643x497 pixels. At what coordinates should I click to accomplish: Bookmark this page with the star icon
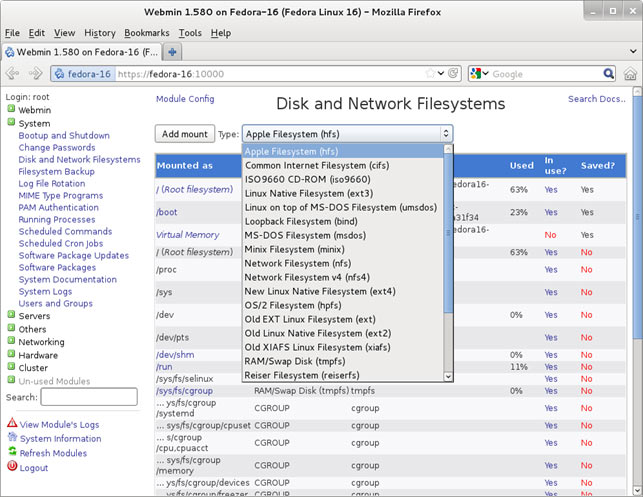pos(430,73)
